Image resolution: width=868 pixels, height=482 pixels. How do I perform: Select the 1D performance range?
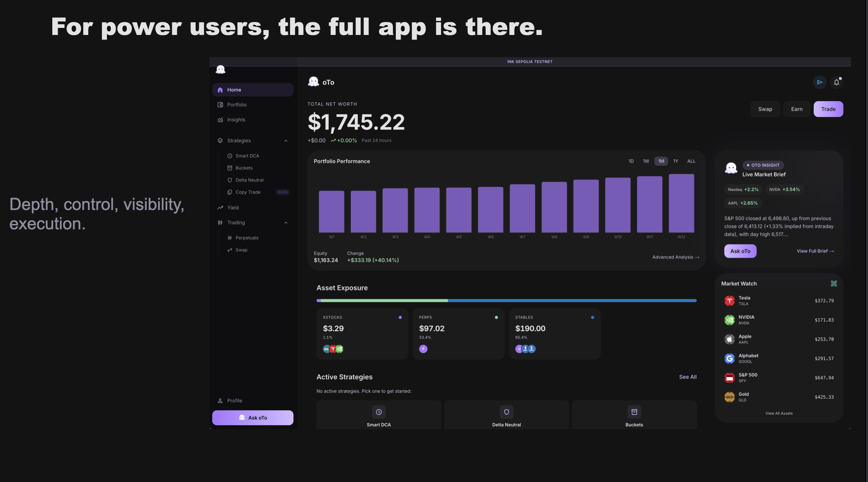[631, 161]
